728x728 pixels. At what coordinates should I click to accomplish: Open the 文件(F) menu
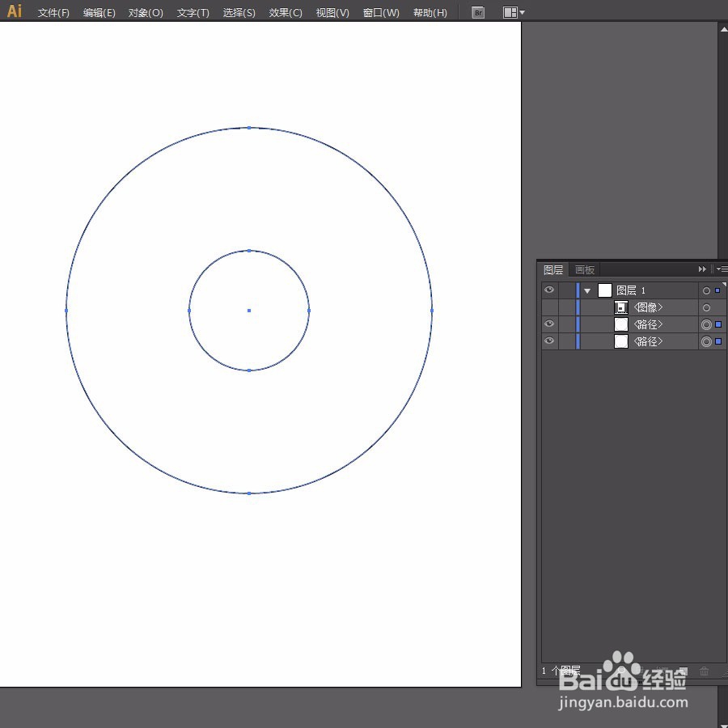pyautogui.click(x=53, y=12)
